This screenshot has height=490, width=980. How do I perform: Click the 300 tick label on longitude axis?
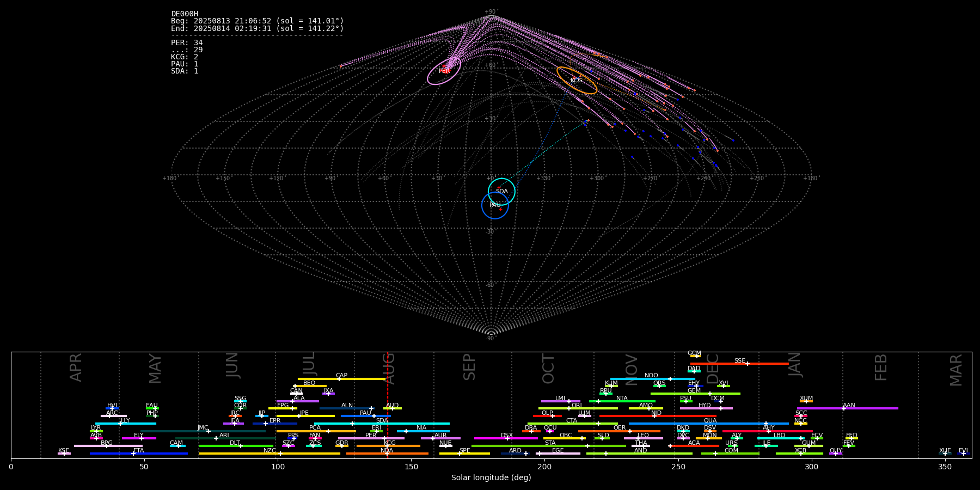pos(812,467)
